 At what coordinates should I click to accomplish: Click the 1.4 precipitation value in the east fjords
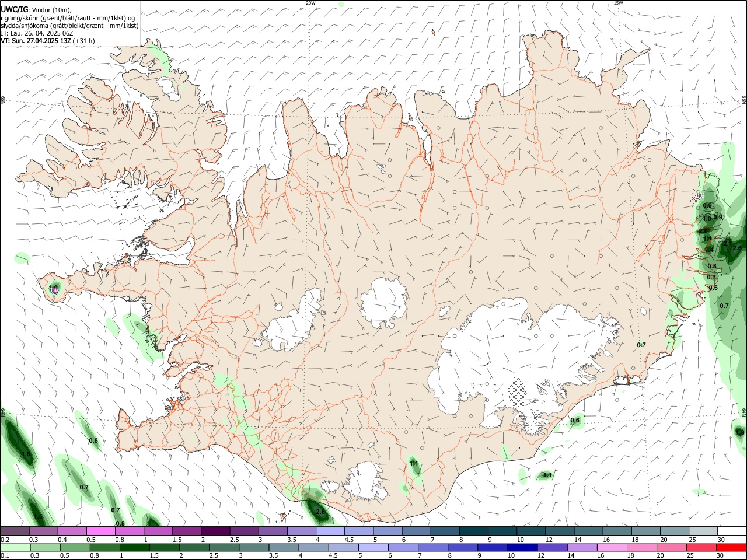[708, 249]
